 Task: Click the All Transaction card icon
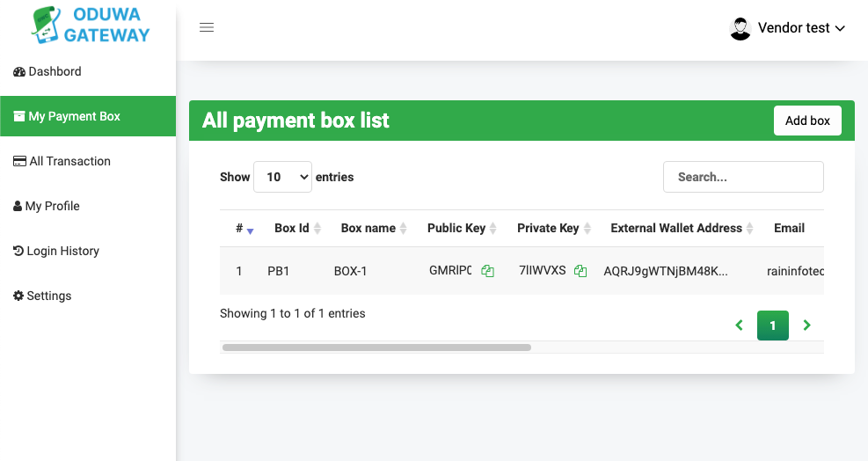19,161
